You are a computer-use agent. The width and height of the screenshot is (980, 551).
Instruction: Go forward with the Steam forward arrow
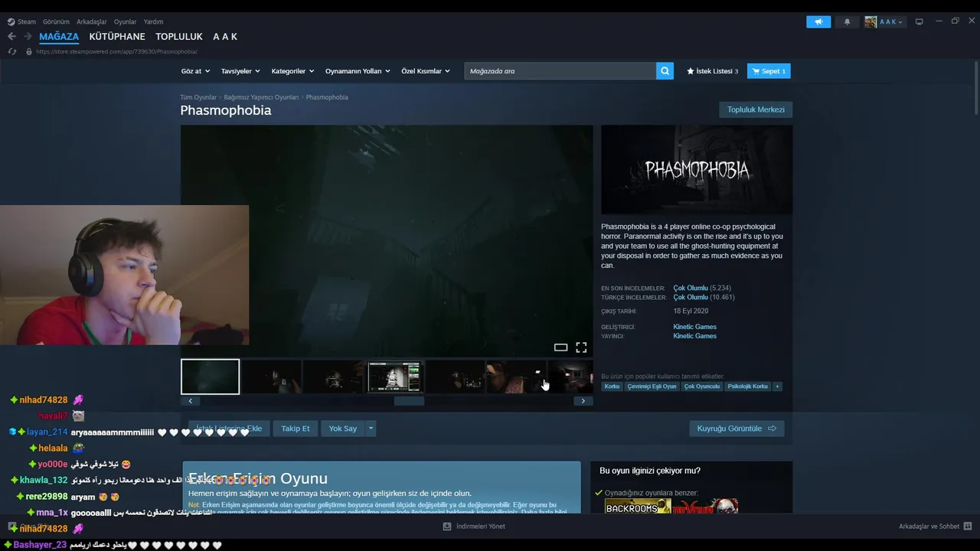click(x=28, y=36)
